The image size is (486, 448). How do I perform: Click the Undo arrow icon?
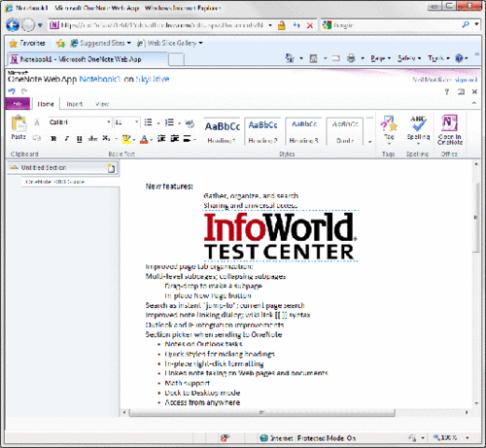click(x=12, y=91)
